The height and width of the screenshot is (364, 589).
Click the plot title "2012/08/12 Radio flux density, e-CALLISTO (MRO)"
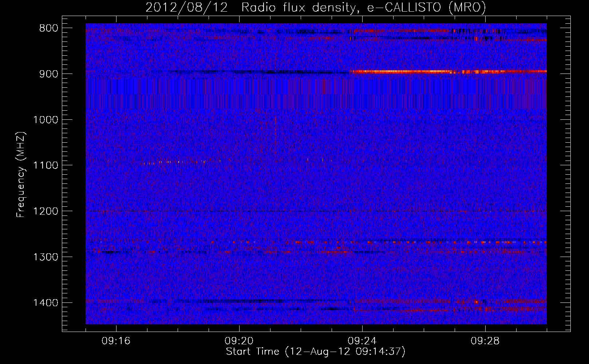(316, 7)
